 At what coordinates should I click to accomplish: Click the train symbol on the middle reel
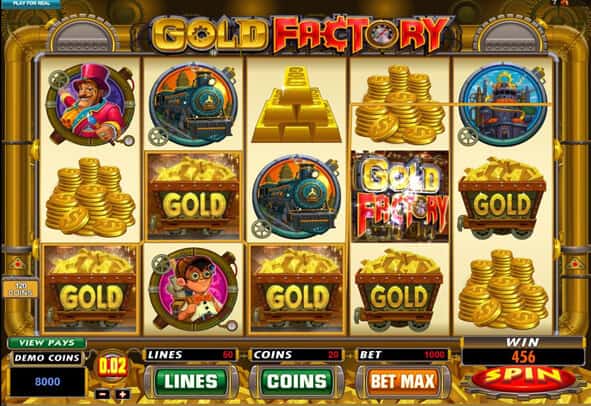pyautogui.click(x=296, y=196)
